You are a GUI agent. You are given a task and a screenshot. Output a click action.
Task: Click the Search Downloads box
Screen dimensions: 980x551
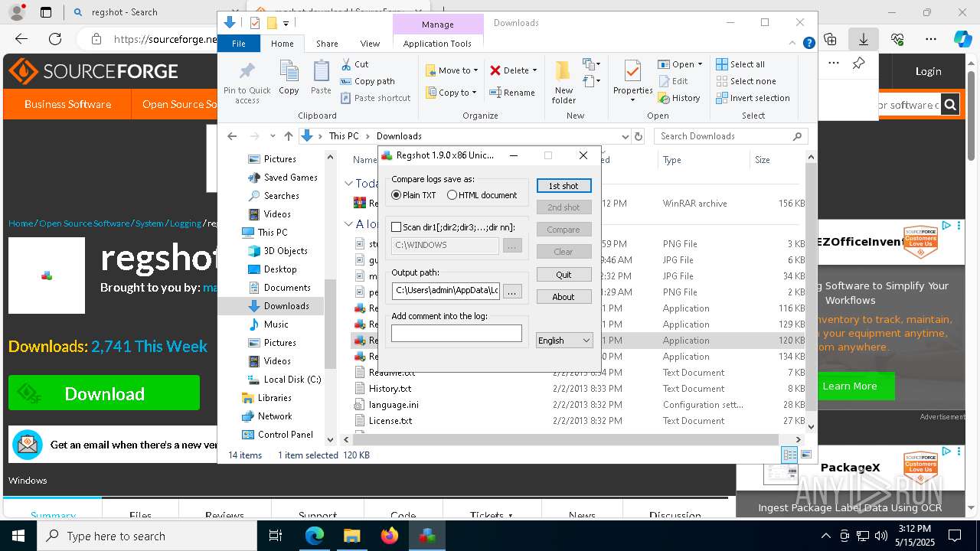731,136
